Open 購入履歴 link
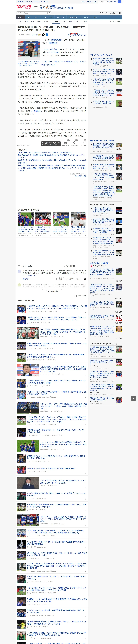138x644 pixels. (x=112, y=13)
